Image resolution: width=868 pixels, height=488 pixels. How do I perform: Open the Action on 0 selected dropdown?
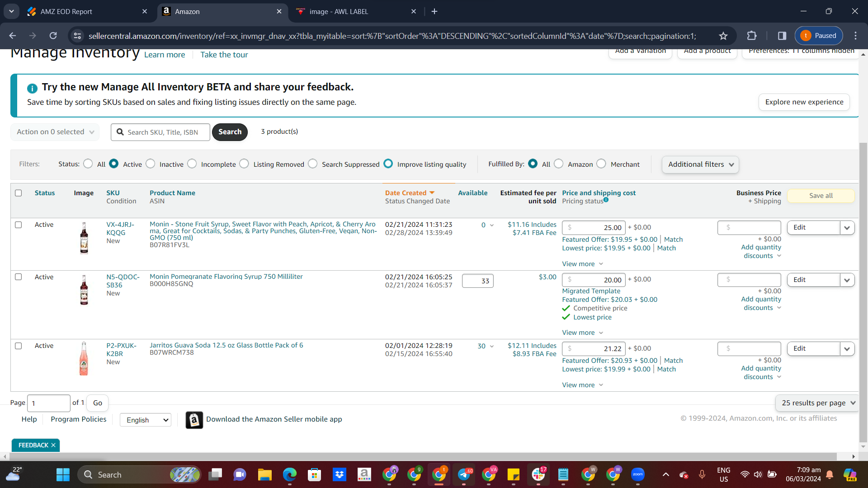[55, 132]
